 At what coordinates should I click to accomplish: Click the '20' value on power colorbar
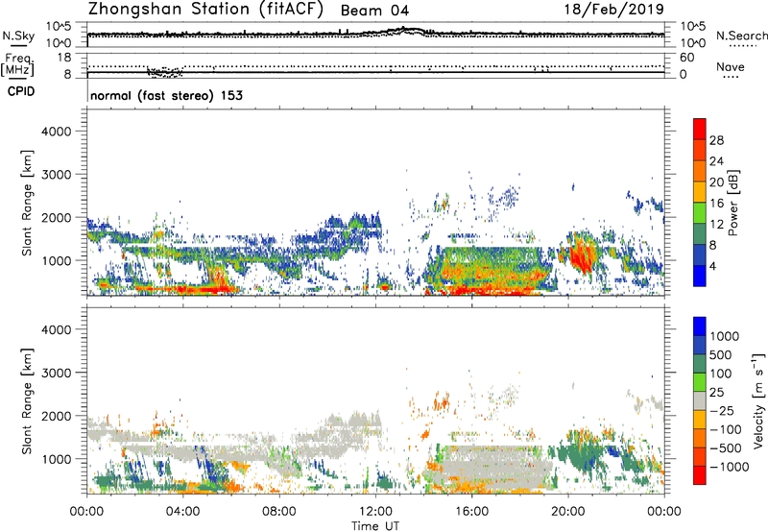[716, 182]
